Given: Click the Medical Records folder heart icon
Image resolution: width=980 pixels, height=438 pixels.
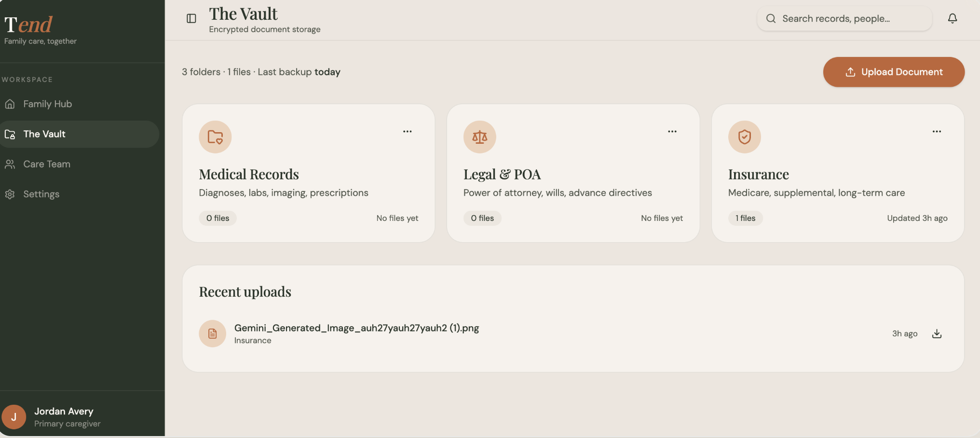Looking at the screenshot, I should tap(215, 137).
